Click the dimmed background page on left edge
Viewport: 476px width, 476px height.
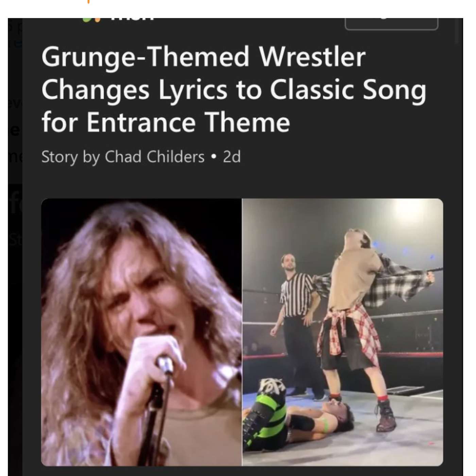click(x=15, y=238)
